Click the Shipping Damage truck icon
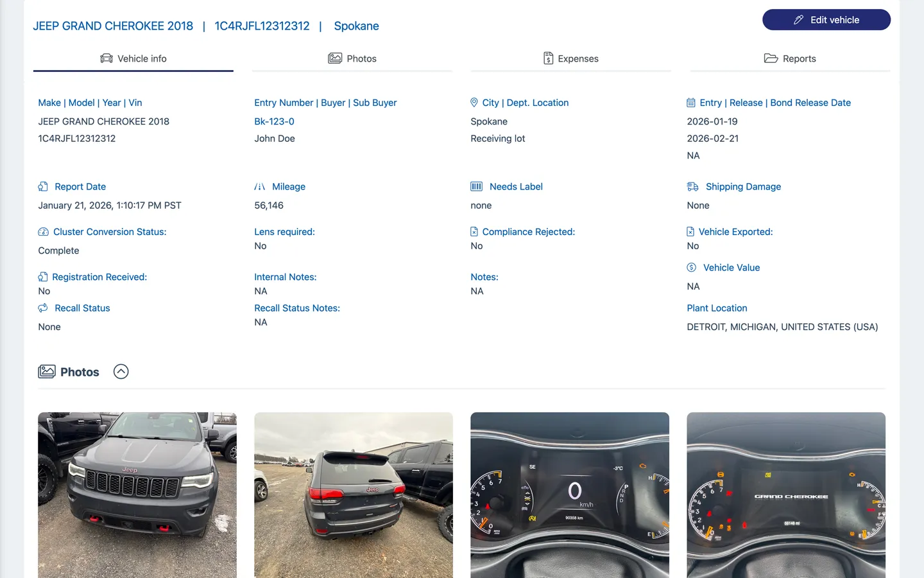This screenshot has width=924, height=578. coord(692,187)
